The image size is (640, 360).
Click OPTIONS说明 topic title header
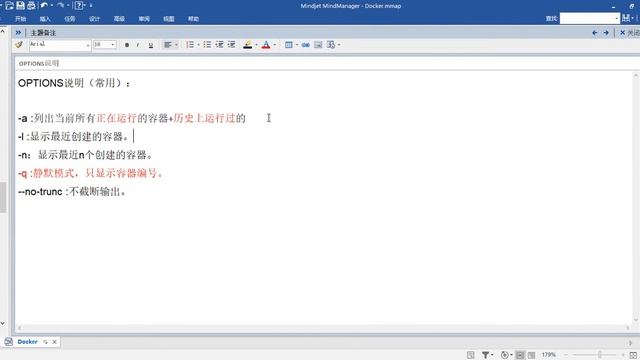pos(39,63)
